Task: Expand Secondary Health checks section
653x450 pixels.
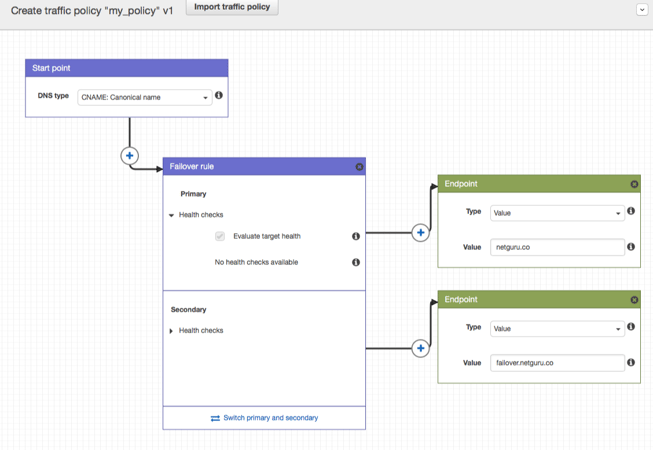Action: coord(172,331)
